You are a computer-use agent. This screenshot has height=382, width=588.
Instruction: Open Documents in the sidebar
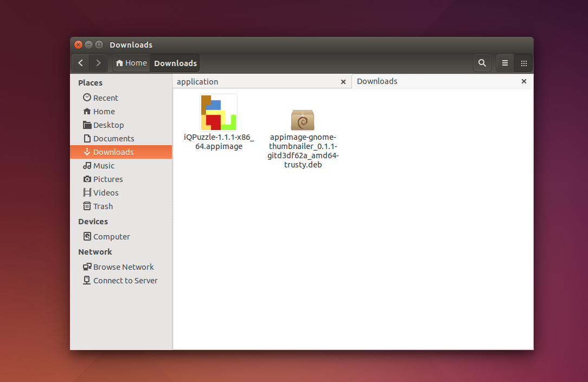coord(121,139)
